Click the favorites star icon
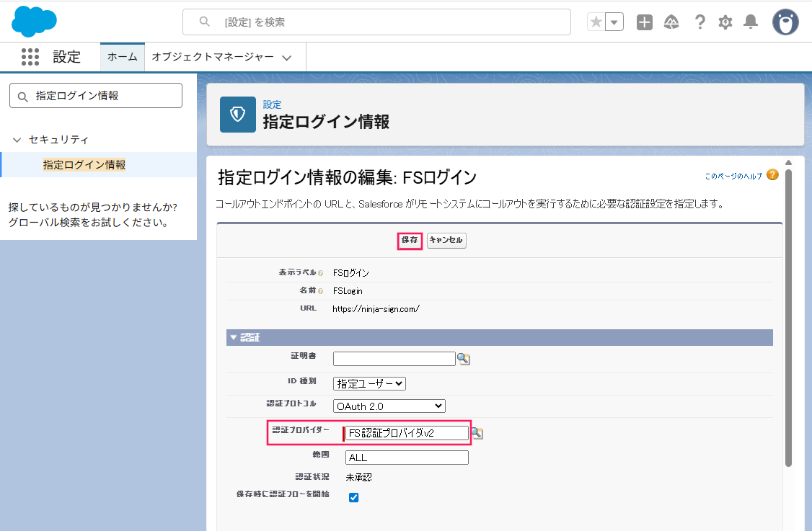812x531 pixels. [x=596, y=22]
